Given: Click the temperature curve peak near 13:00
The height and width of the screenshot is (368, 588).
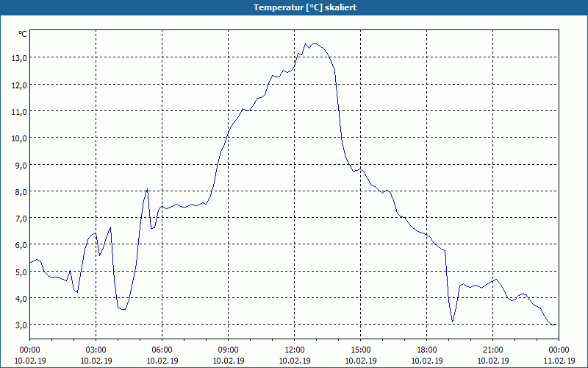Looking at the screenshot, I should pos(315,44).
